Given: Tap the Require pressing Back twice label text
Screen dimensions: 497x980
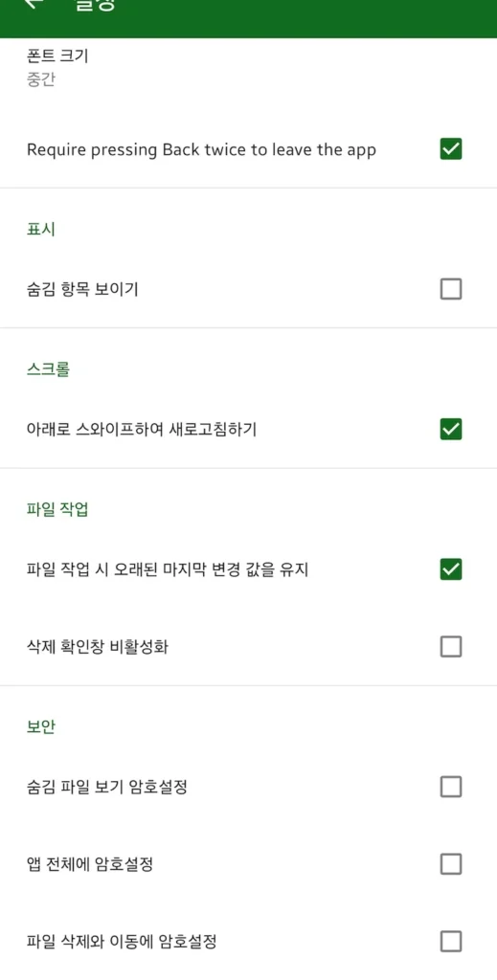Looking at the screenshot, I should pos(201,150).
